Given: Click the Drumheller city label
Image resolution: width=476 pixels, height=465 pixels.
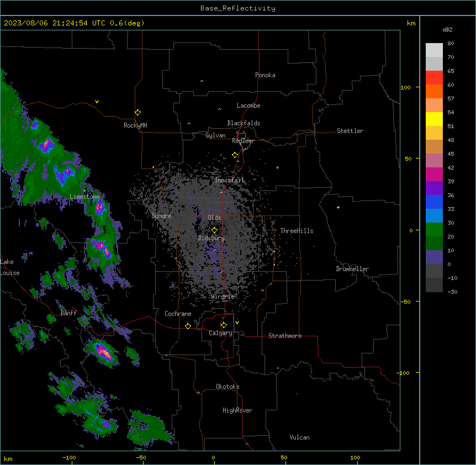Looking at the screenshot, I should point(352,269).
